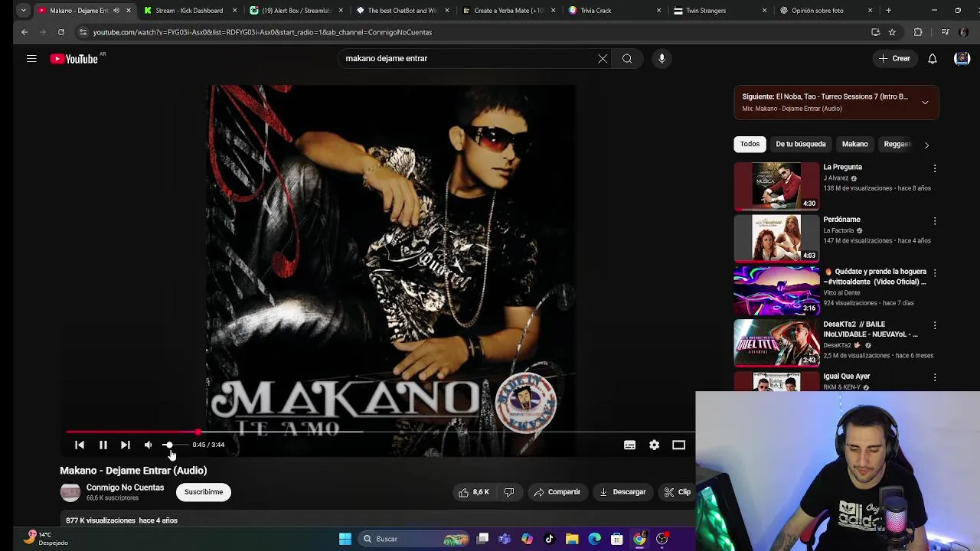This screenshot has height=551, width=980.
Task: Open the DesaKTa2 Baile Inolvidable video title
Action: click(x=871, y=329)
